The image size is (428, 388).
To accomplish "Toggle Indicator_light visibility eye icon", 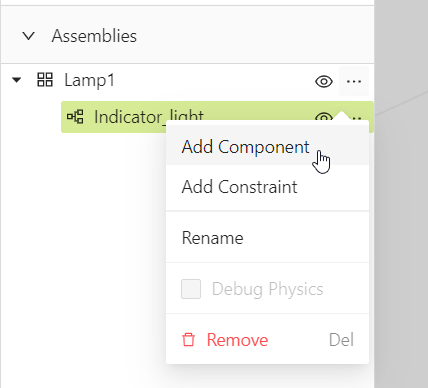I will (323, 117).
